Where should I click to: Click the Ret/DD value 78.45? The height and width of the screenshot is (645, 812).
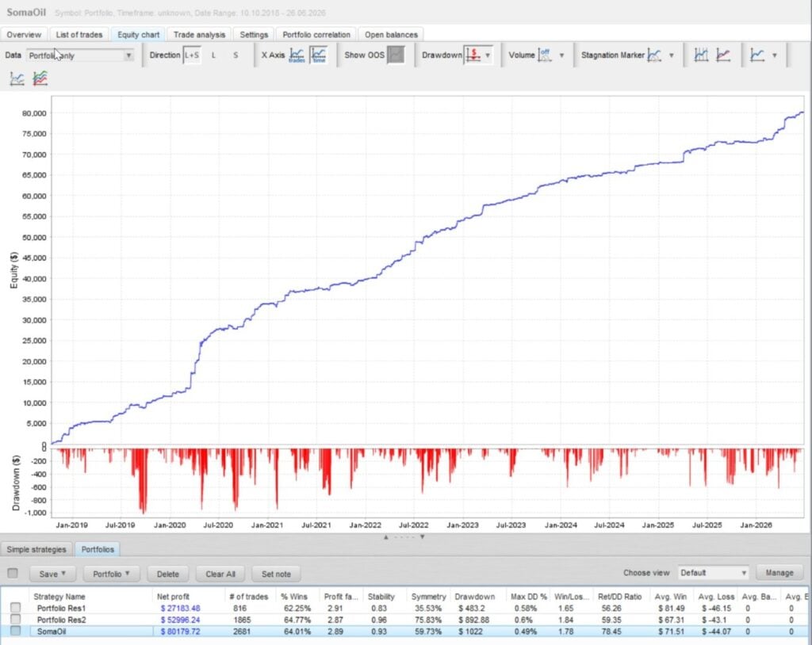click(611, 631)
